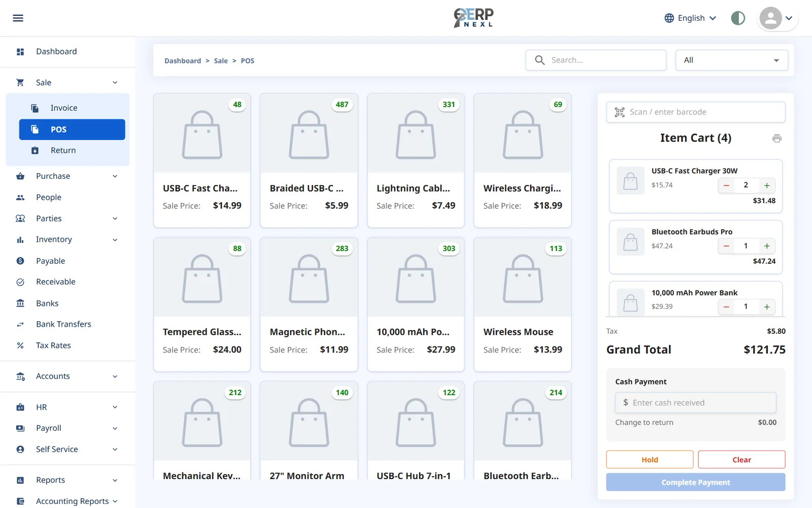The width and height of the screenshot is (812, 508).
Task: Click the Enter cash received field
Action: pyautogui.click(x=696, y=403)
